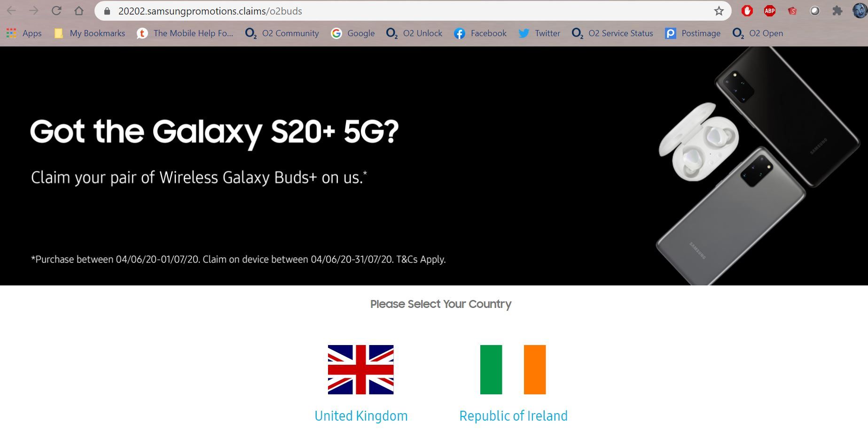Click the red stop-hand extension icon
The width and height of the screenshot is (868, 438).
(x=747, y=11)
